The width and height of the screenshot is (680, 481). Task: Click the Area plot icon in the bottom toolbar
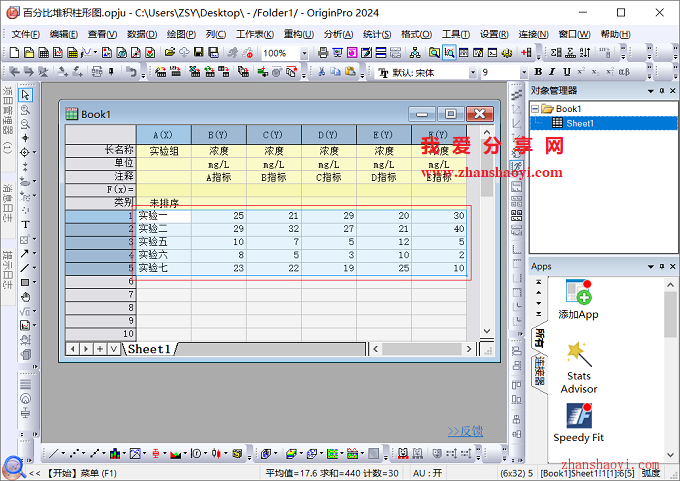point(176,454)
